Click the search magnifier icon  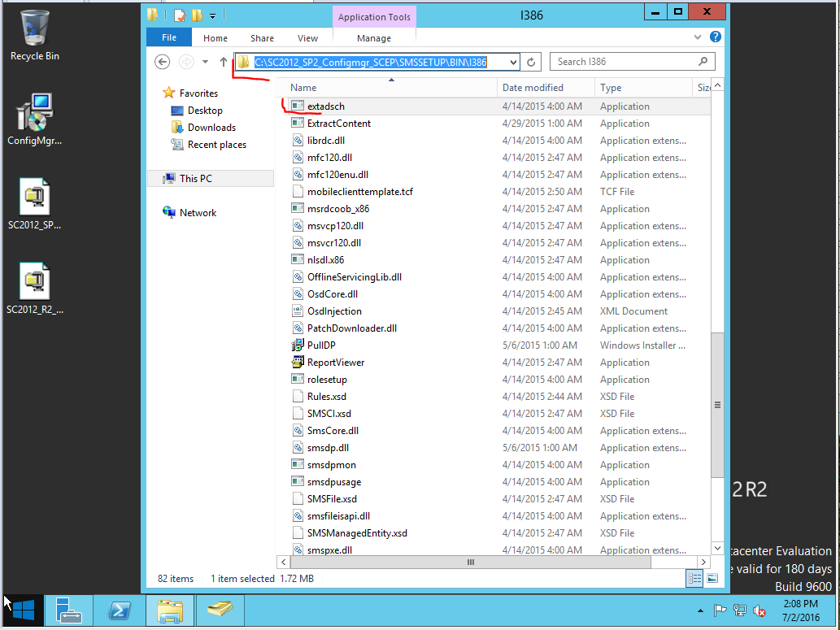coord(703,62)
